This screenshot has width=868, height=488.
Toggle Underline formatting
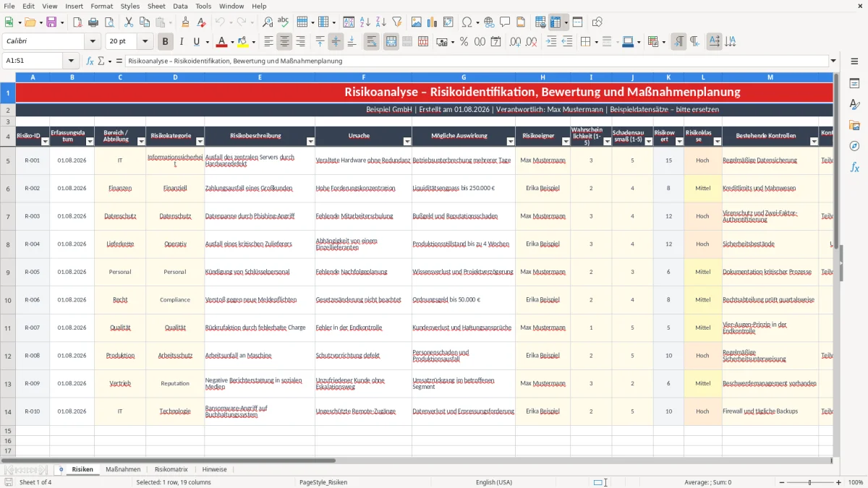[x=197, y=42]
